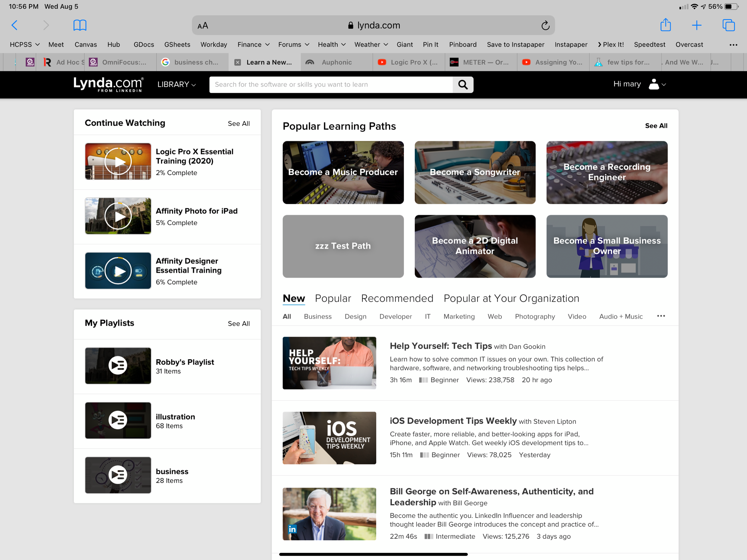The image size is (747, 560).
Task: Open Become a Music Producer path
Action: [343, 172]
